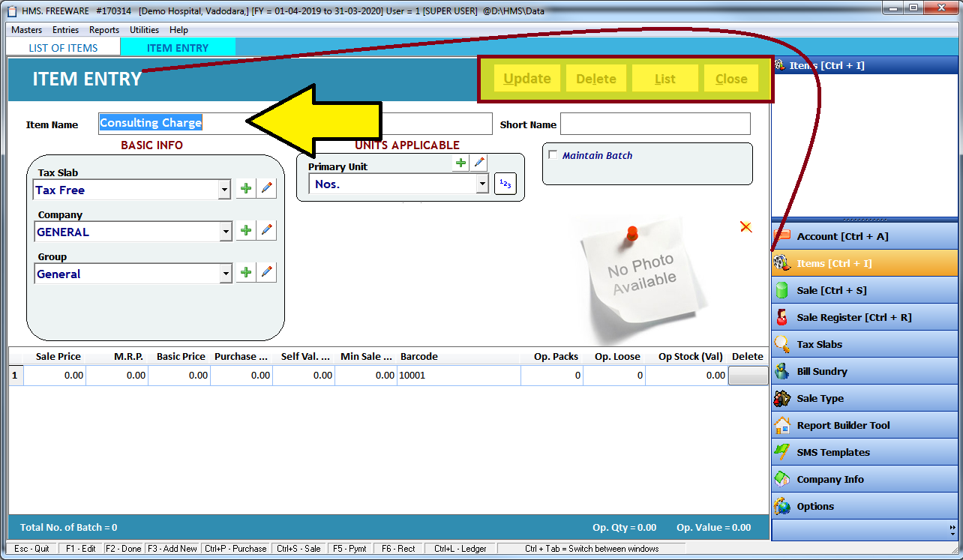Add a new Tax Slab
This screenshot has height=560, width=963.
245,188
